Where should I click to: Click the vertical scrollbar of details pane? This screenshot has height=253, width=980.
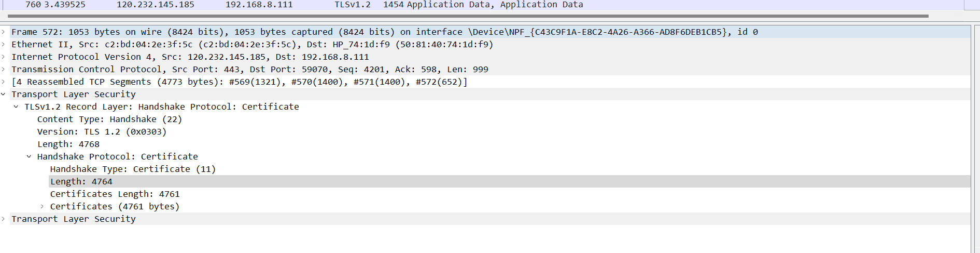coord(975,135)
